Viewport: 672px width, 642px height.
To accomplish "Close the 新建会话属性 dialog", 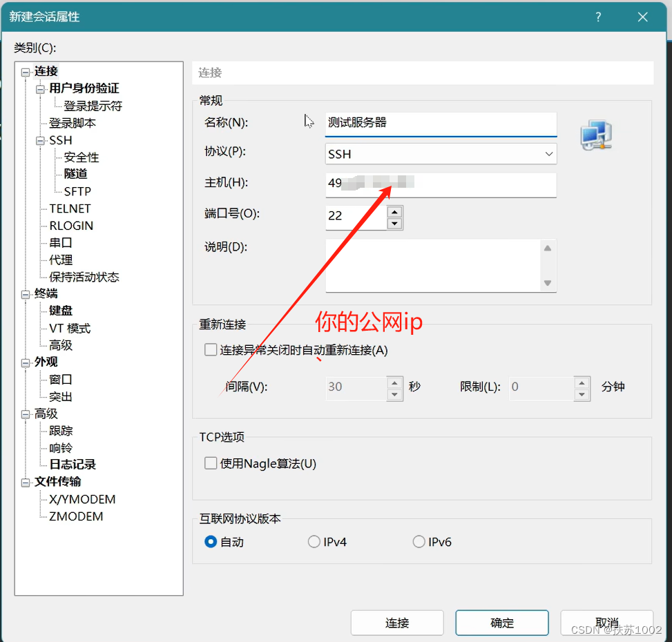I will coord(642,17).
